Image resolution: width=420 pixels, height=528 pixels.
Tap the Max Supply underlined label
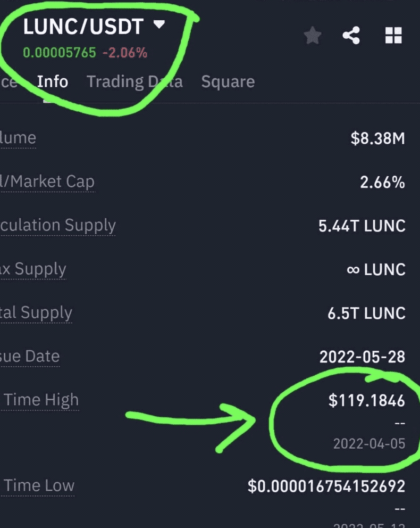click(33, 269)
